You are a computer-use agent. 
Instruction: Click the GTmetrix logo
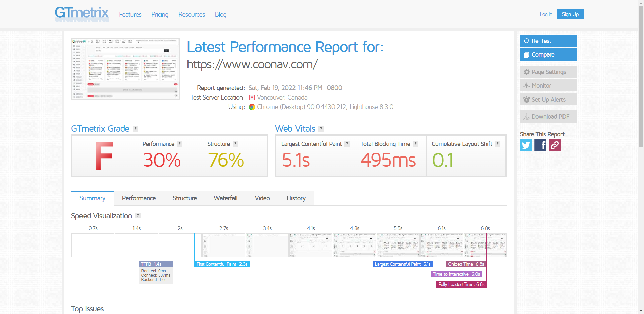click(82, 14)
